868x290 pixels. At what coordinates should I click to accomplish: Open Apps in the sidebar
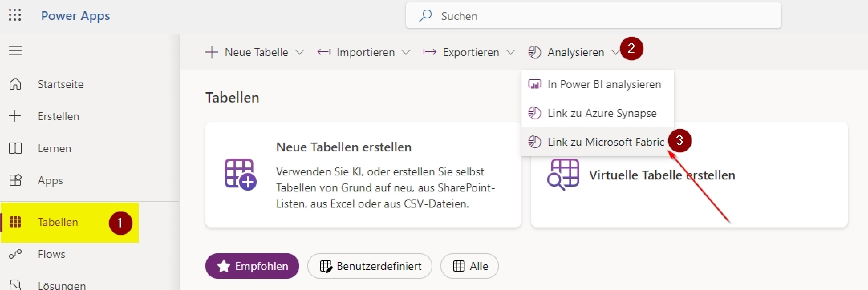pos(50,181)
